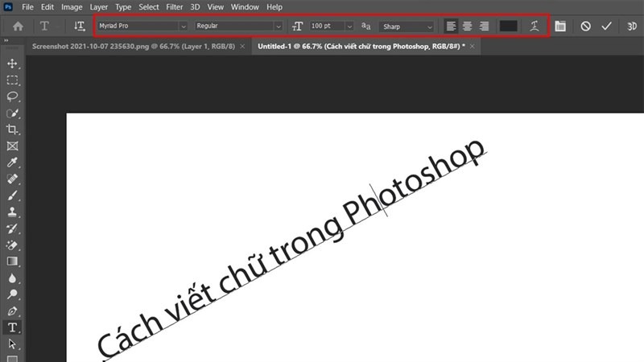Select the Gradient tool
This screenshot has height=362, width=644.
tap(12, 261)
